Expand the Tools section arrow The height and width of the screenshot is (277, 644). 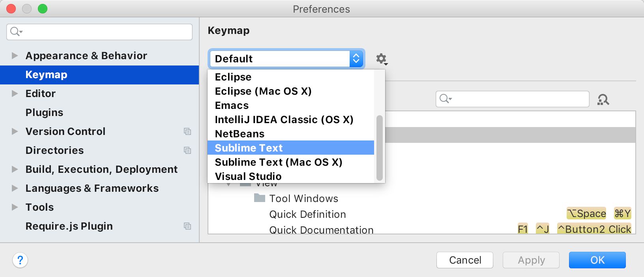click(x=15, y=207)
